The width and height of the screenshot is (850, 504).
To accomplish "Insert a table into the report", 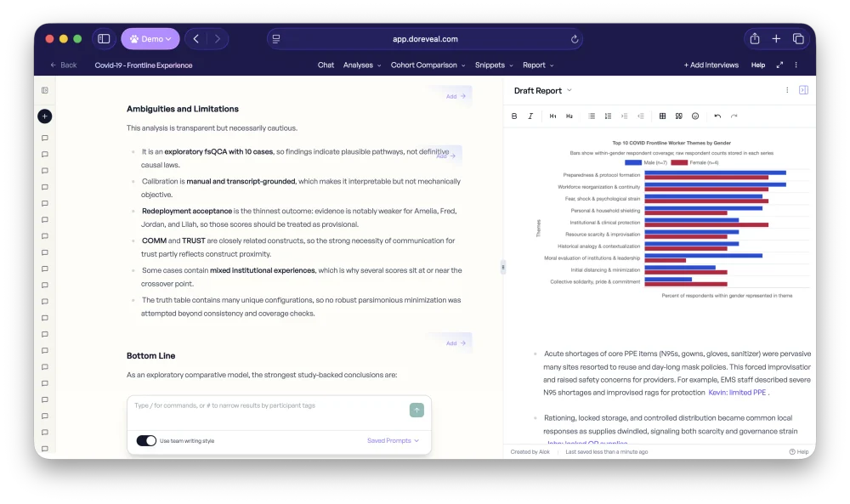I will click(x=662, y=116).
